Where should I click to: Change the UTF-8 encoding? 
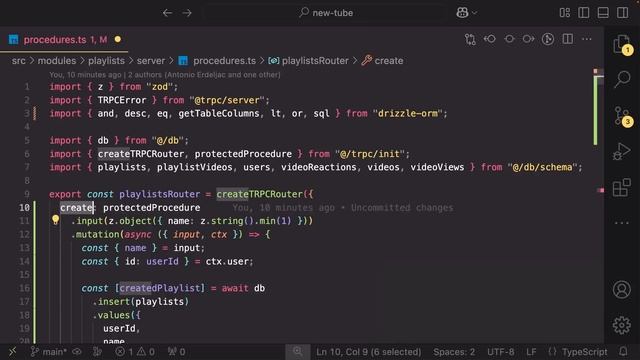pyautogui.click(x=500, y=351)
